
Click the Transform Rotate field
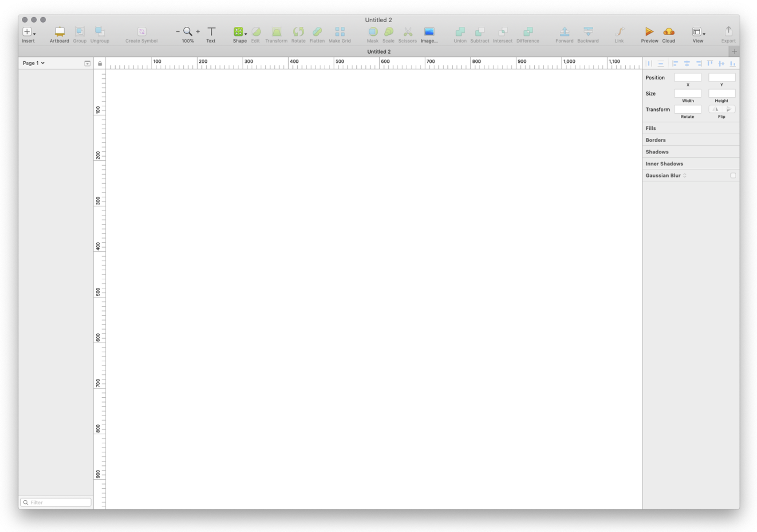(x=688, y=109)
